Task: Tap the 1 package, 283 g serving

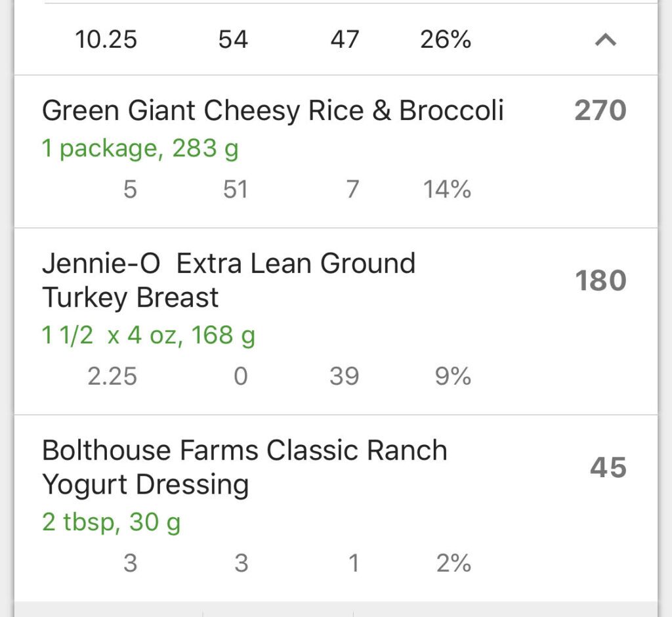Action: (x=140, y=149)
